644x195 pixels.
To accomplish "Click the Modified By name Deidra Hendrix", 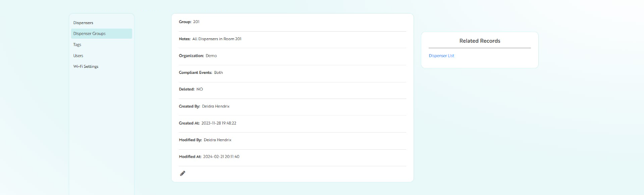I will tap(218, 140).
